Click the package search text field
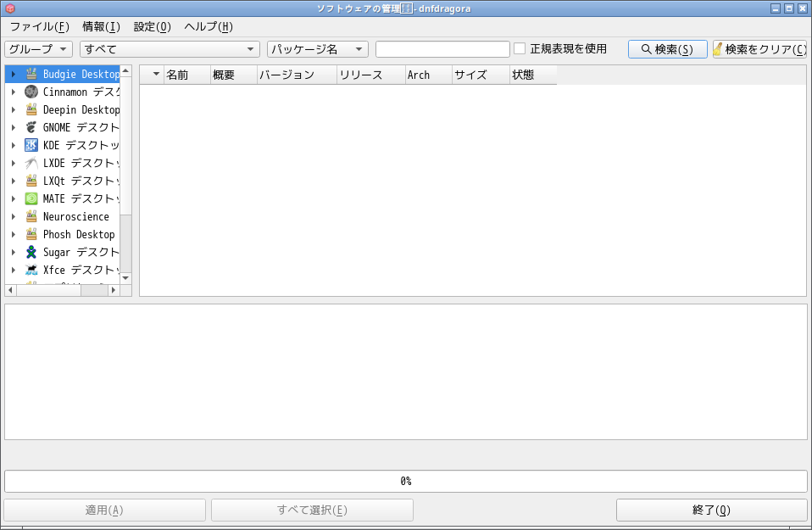This screenshot has width=812, height=530. (x=442, y=49)
